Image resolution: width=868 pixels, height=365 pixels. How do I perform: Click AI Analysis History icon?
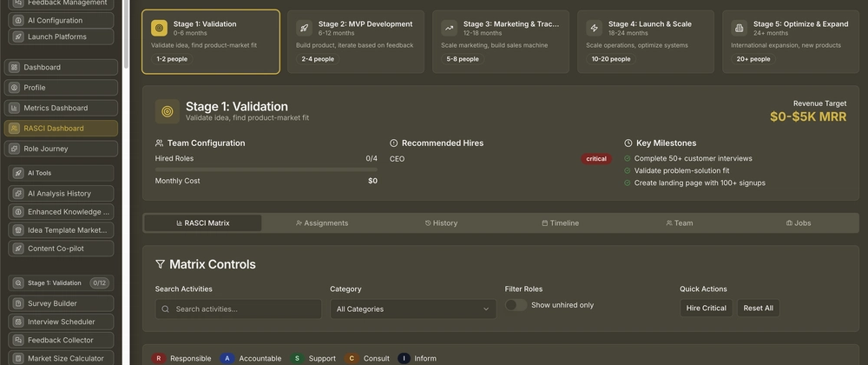pyautogui.click(x=18, y=194)
